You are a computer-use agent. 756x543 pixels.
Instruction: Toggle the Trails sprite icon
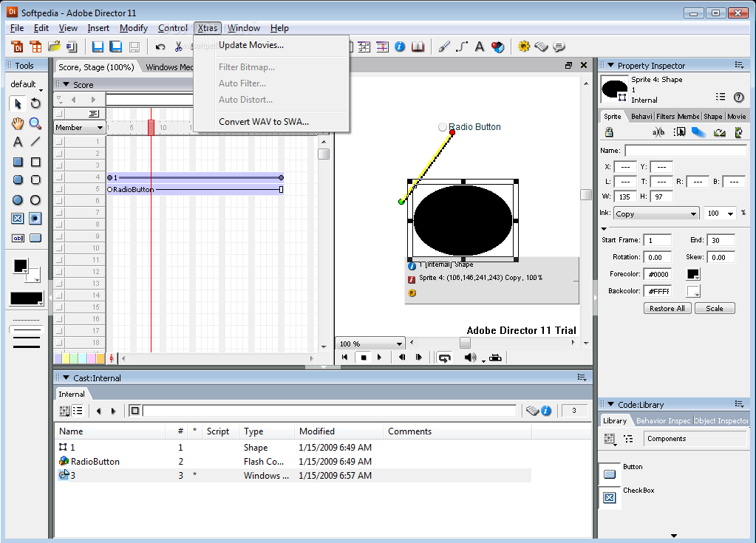(698, 132)
